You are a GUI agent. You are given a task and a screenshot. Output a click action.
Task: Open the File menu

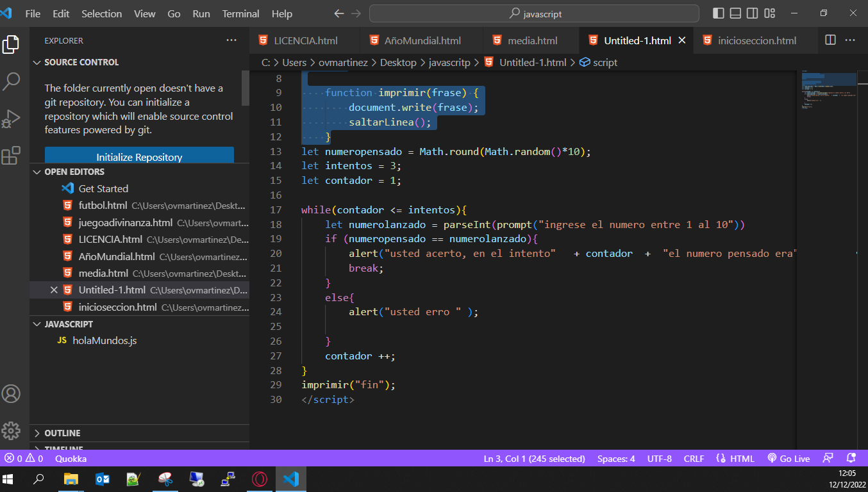(33, 13)
